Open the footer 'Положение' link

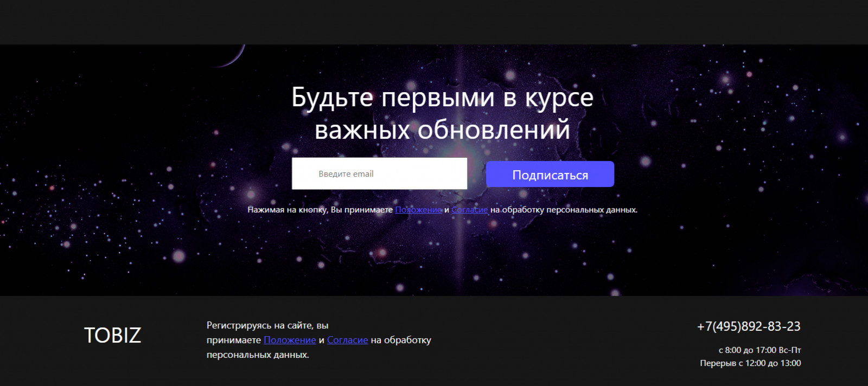(290, 340)
